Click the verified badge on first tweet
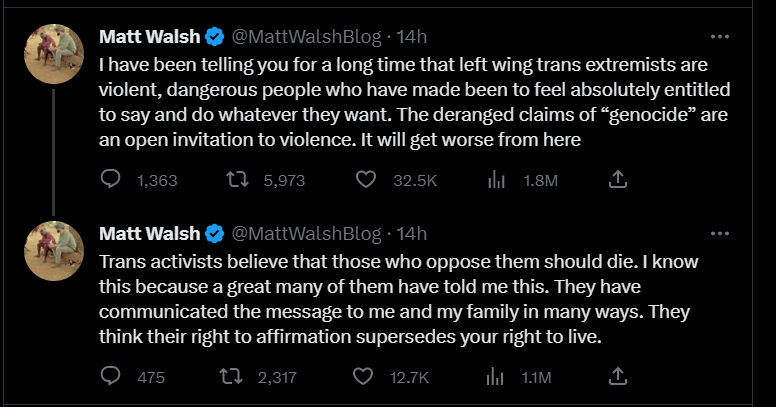Screen dimensions: 776x407 (214, 38)
